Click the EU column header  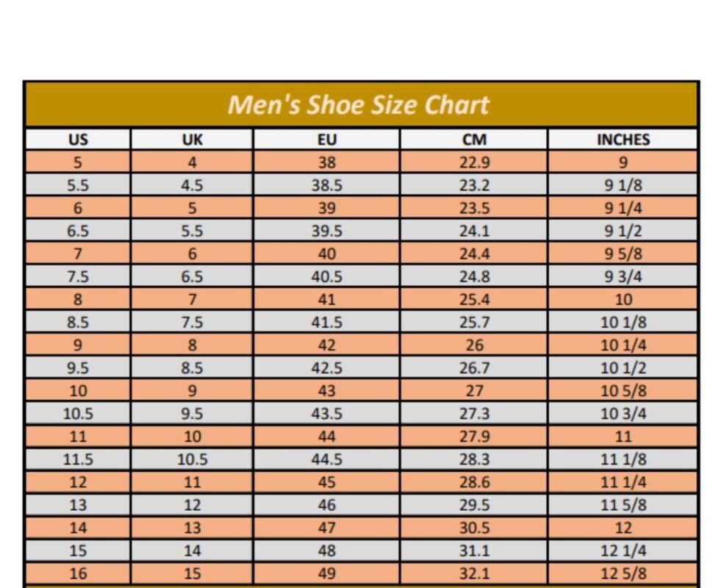(x=326, y=140)
